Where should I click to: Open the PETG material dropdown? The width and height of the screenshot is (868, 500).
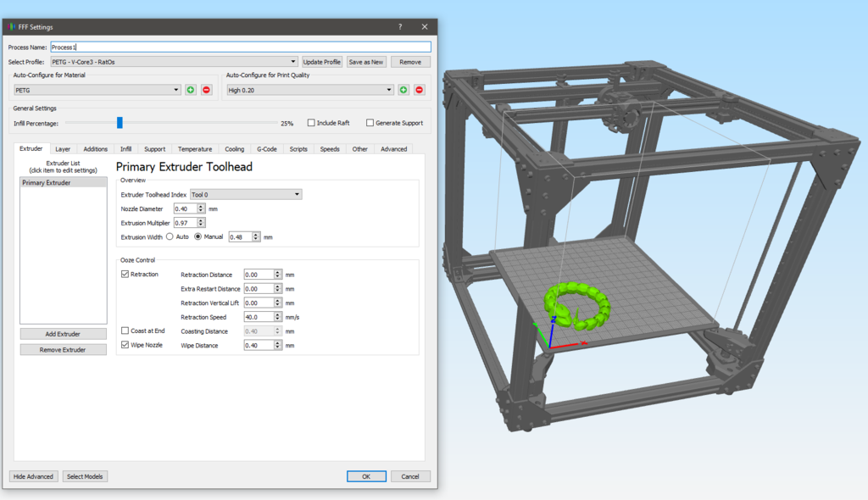[x=97, y=90]
